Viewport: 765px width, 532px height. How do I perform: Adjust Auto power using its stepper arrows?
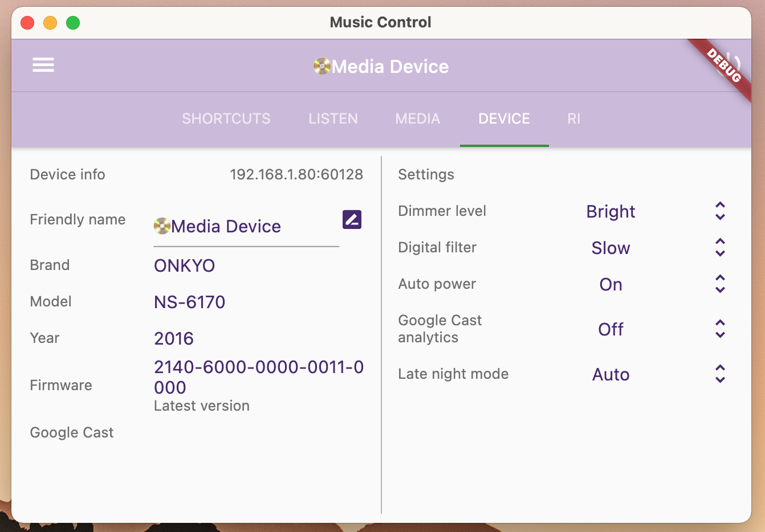click(x=719, y=284)
